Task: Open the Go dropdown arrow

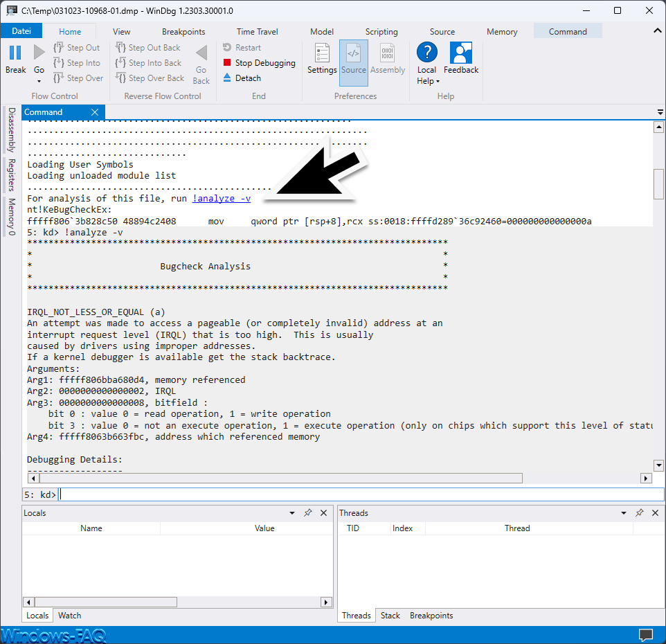Action: point(39,81)
